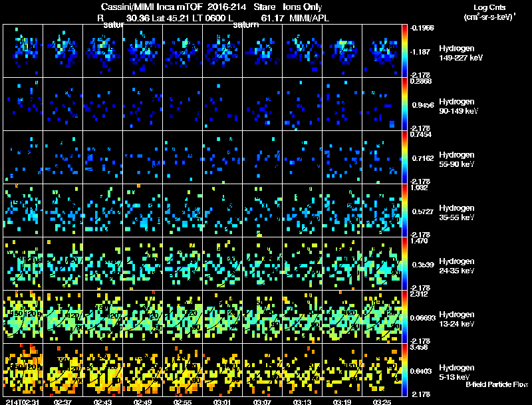Click the color bar beside Hydrogen 24-35 keV
The height and width of the screenshot is (405, 532).
pos(404,264)
